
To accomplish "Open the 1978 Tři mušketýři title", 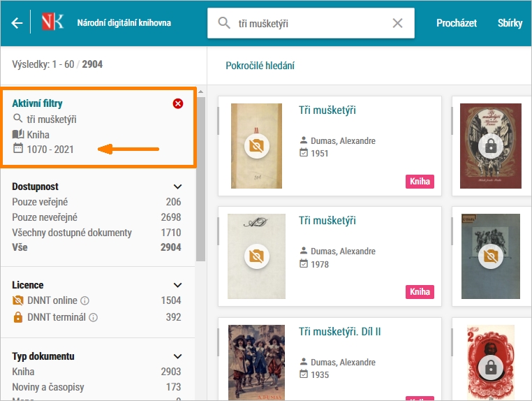I will (327, 220).
